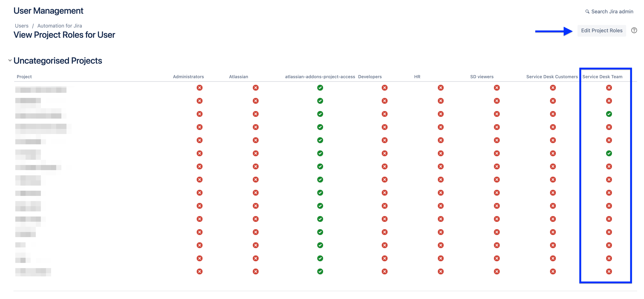Screen dimensions: 644x299
Task: Open the Users breadcrumb link
Action: coord(21,26)
